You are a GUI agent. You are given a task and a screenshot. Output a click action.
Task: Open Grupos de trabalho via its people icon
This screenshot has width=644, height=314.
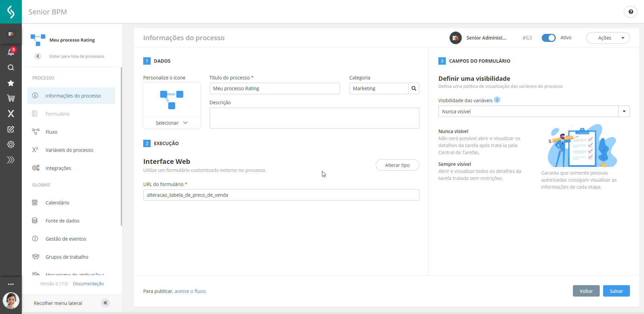[36, 257]
